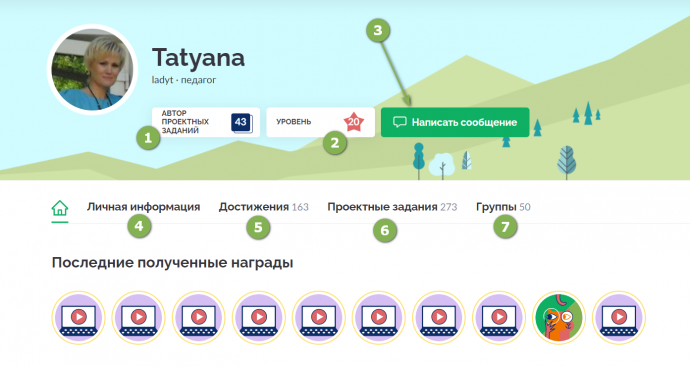Open Tatyana's round profile photo
Screen dimensions: 690x367
click(x=92, y=70)
